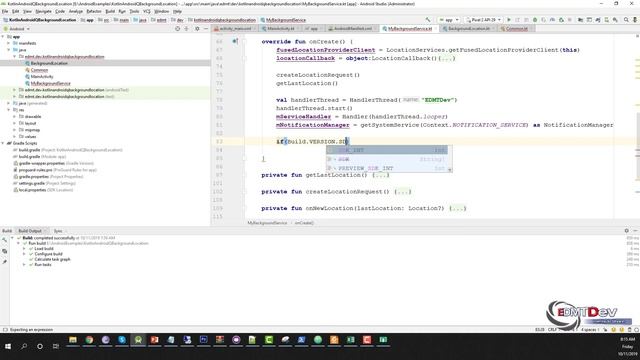This screenshot has width=640, height=360.
Task: Click the system clock on taskbar
Action: (x=628, y=346)
